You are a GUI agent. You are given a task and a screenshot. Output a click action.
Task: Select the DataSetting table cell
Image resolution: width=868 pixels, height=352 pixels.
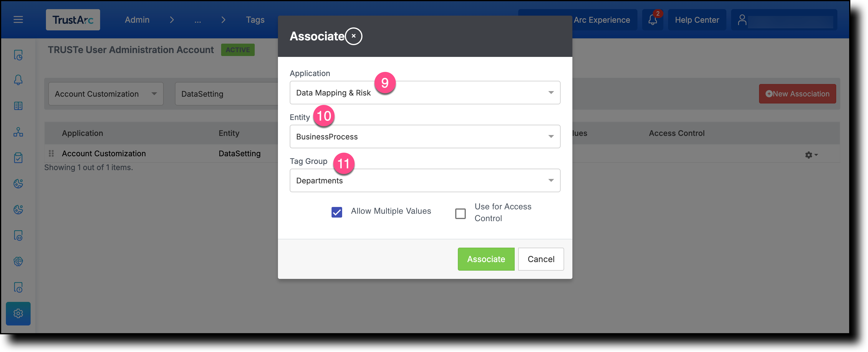click(x=240, y=153)
